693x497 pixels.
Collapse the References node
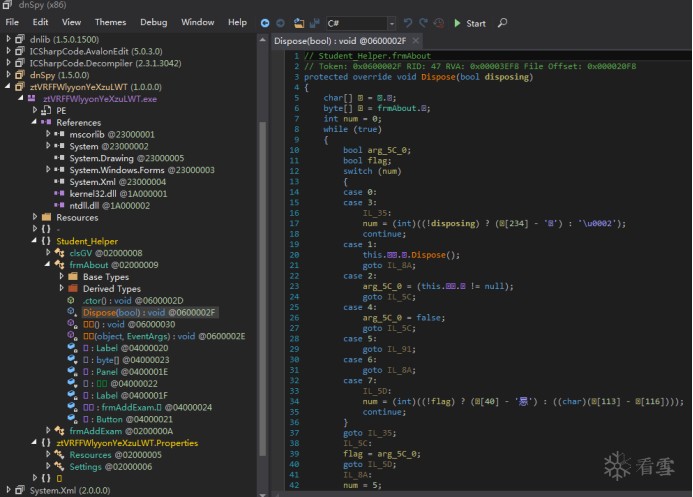(x=34, y=122)
